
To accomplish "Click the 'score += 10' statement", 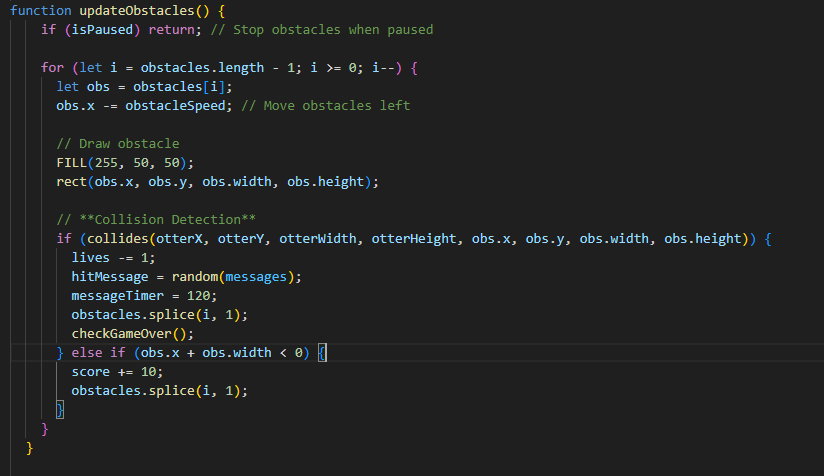I will [x=115, y=371].
